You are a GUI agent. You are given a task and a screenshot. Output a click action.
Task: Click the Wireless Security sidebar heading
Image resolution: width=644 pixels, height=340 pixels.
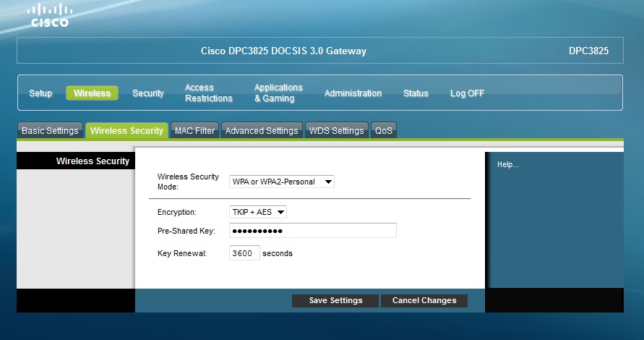[93, 161]
